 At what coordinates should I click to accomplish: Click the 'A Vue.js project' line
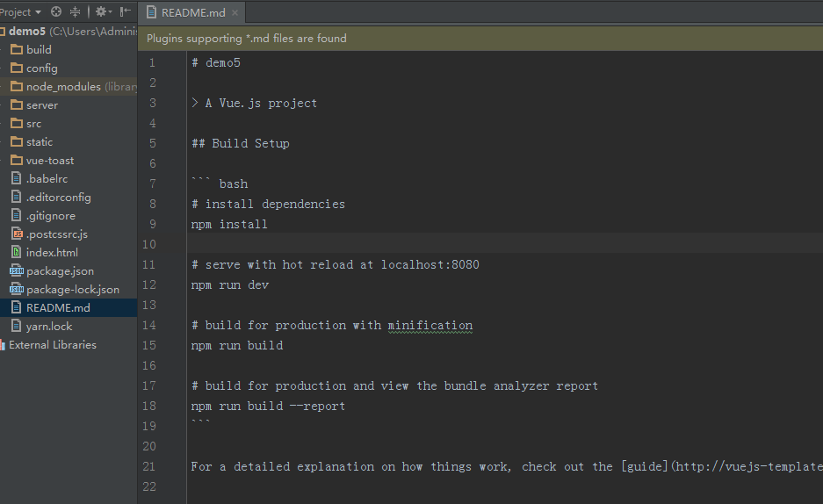click(x=254, y=104)
